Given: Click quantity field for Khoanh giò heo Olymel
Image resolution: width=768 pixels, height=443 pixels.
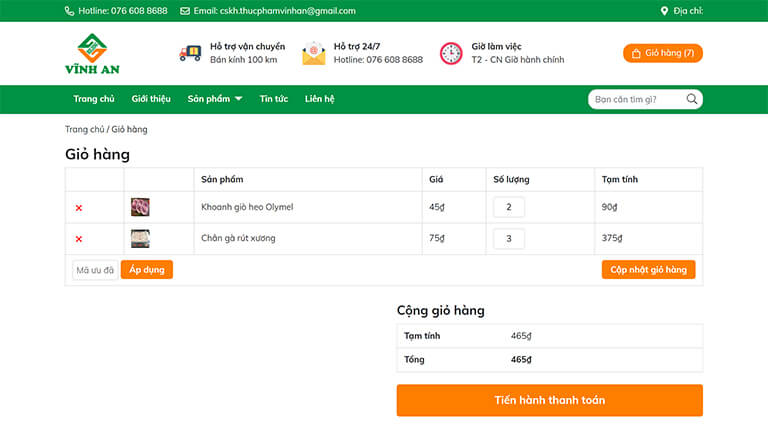Looking at the screenshot, I should [x=509, y=207].
